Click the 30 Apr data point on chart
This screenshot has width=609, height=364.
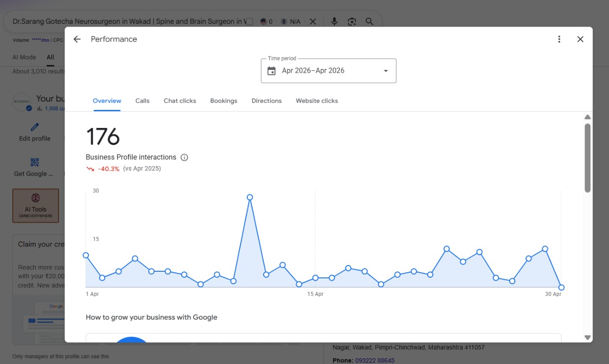(x=561, y=287)
